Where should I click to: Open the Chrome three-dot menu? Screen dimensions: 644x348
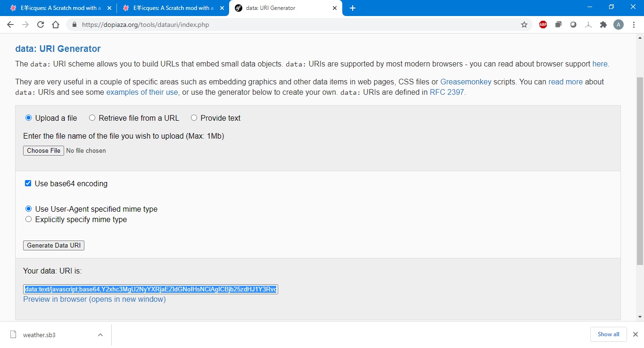634,25
